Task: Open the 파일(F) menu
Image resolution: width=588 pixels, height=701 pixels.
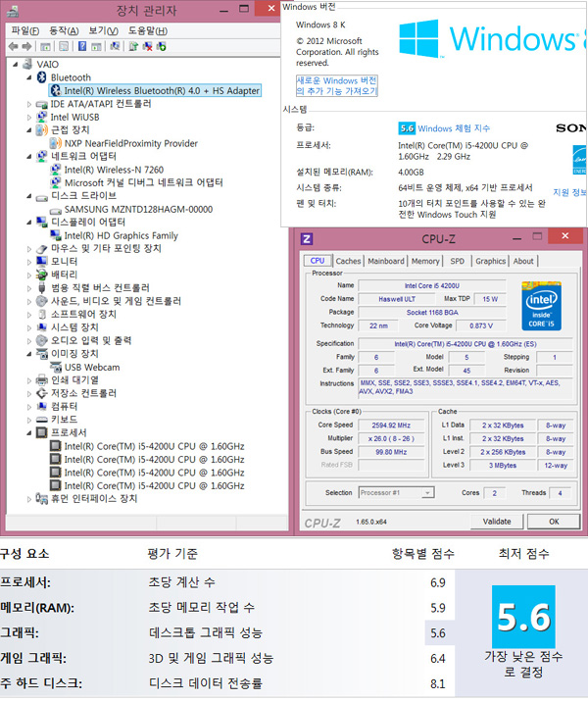Action: [x=25, y=30]
